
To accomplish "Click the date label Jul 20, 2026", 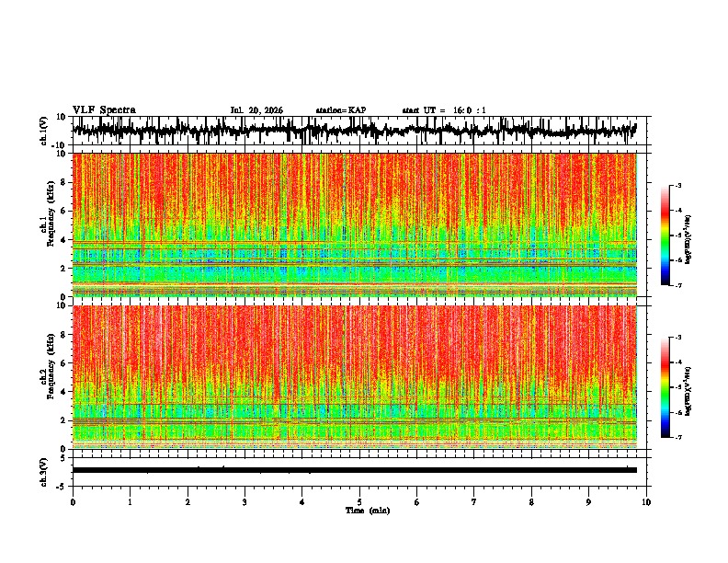I will pyautogui.click(x=256, y=110).
